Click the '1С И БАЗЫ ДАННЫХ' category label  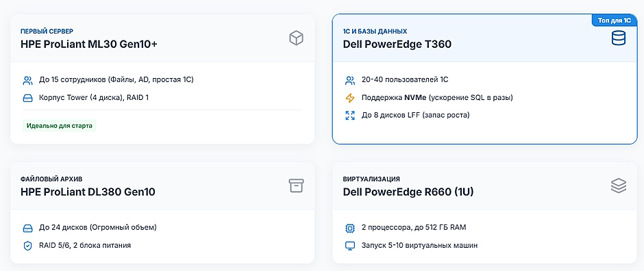point(375,31)
